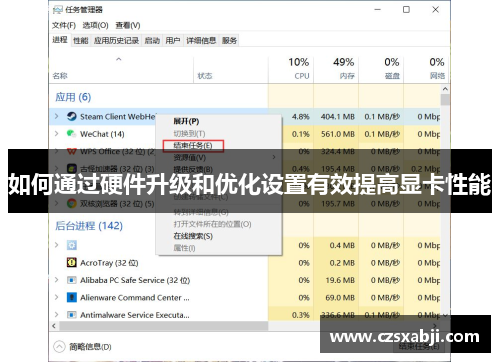Switch to the 性能 tab
500x362 pixels.
click(x=81, y=41)
